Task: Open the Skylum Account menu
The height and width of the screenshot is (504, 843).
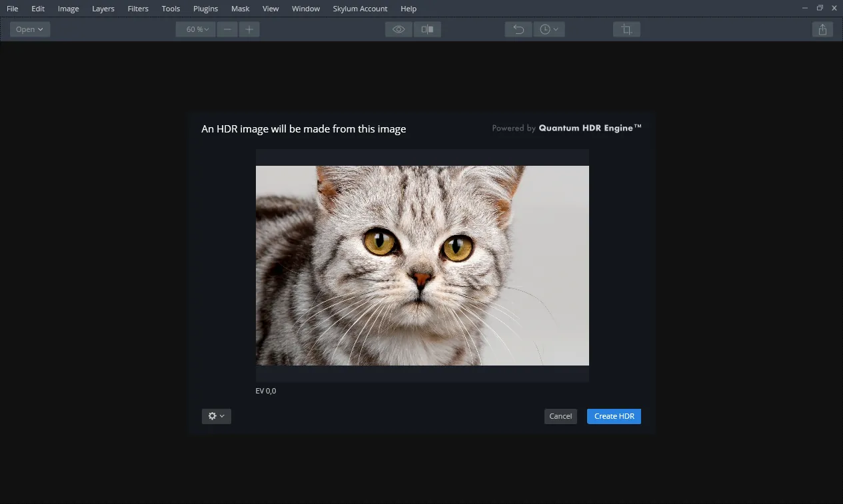Action: [360, 9]
